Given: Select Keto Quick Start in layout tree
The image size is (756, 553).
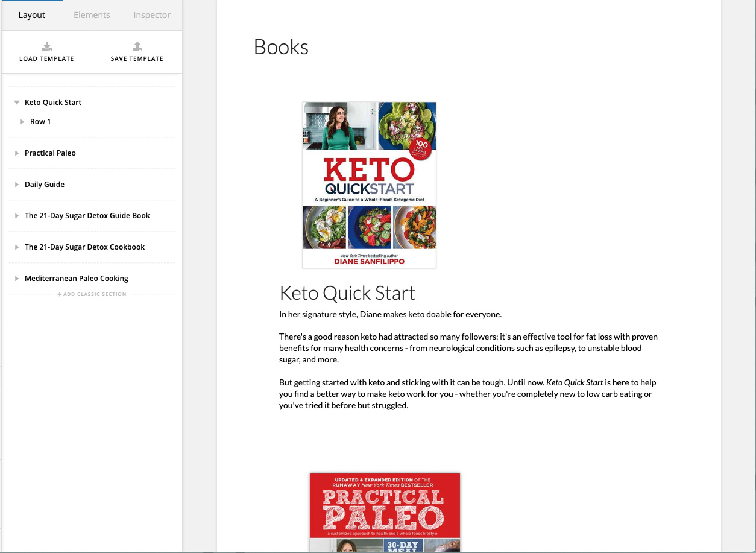Looking at the screenshot, I should pyautogui.click(x=53, y=103).
